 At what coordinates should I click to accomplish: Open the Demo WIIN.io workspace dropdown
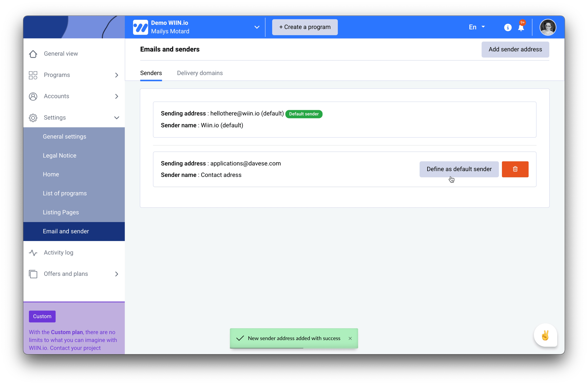click(x=257, y=27)
